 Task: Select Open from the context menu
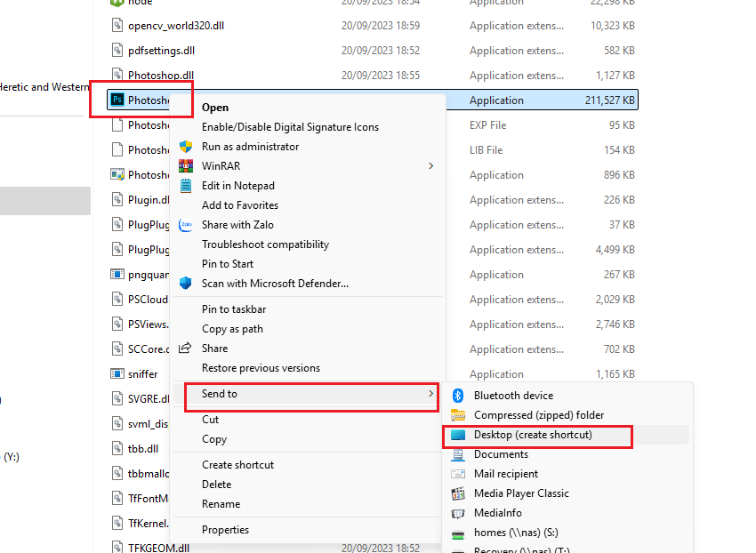(215, 108)
